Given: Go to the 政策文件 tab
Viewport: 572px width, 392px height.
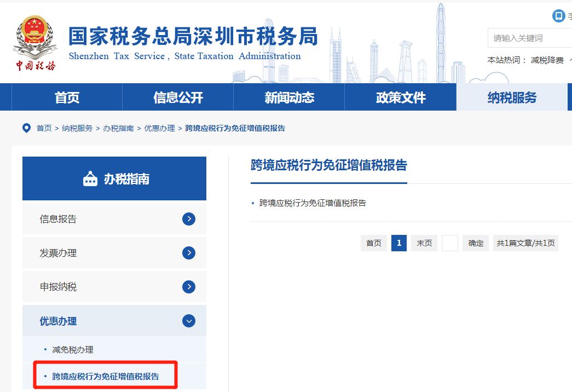Looking at the screenshot, I should tap(401, 97).
